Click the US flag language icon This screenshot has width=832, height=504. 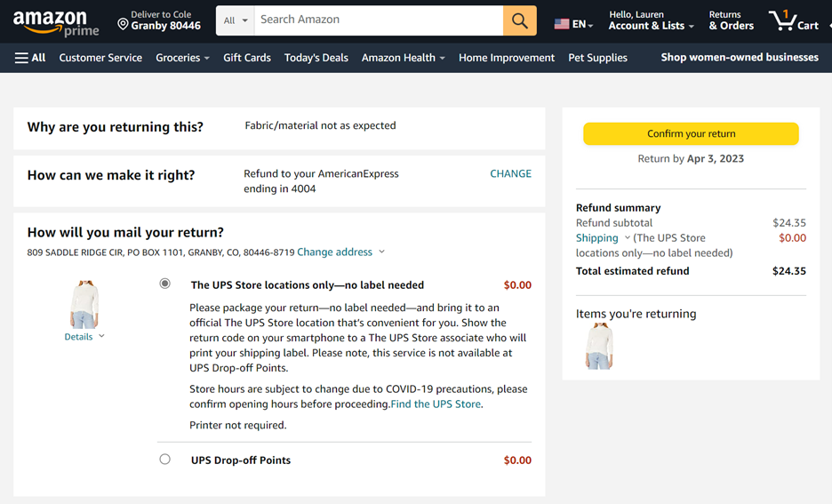(562, 24)
